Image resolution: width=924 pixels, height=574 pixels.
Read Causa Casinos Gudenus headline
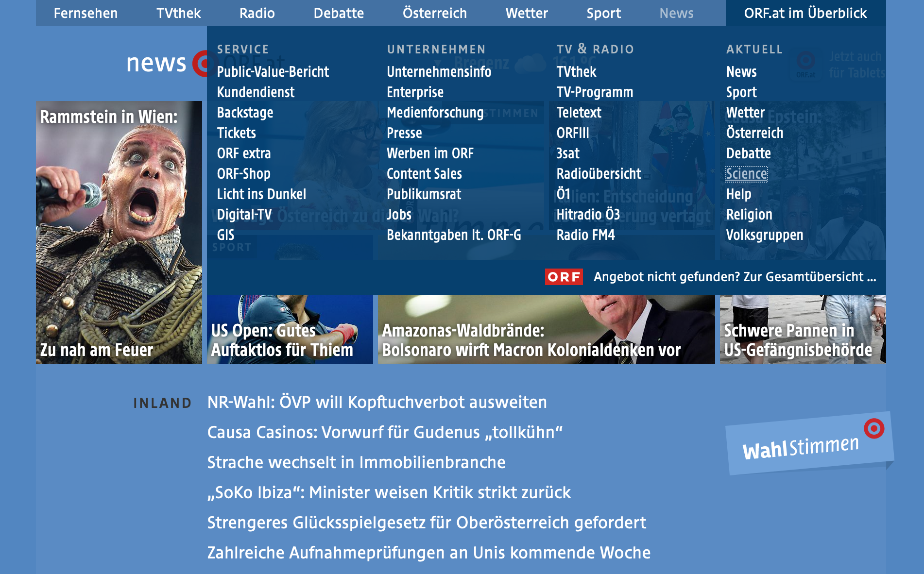point(385,432)
